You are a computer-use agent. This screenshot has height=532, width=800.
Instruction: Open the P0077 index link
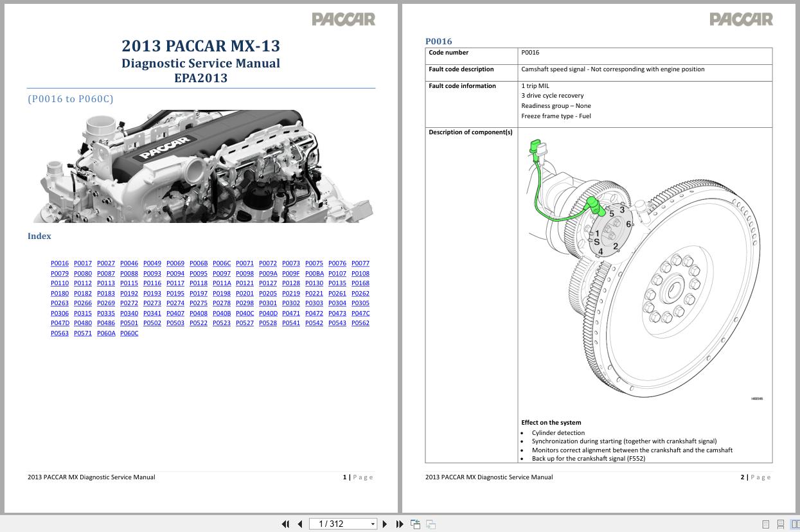coord(360,263)
